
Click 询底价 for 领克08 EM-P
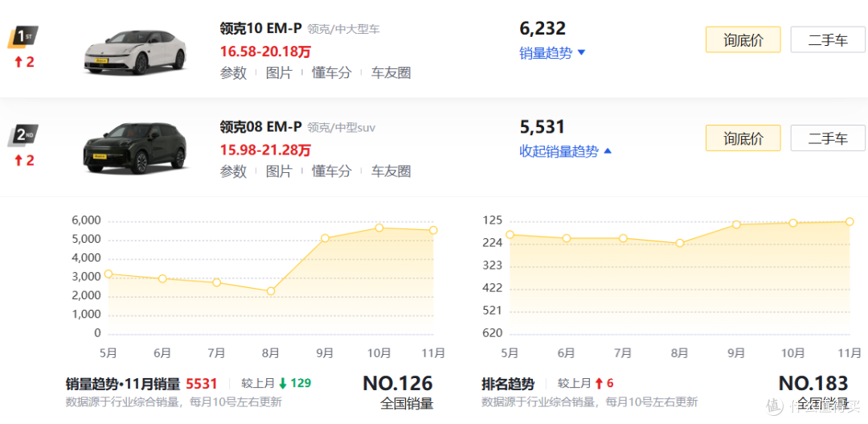pos(743,138)
